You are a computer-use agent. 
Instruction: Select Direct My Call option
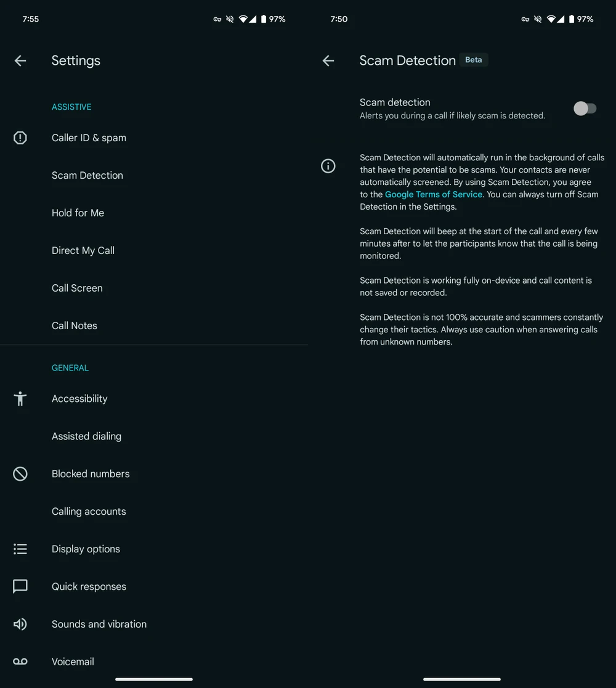(x=83, y=251)
